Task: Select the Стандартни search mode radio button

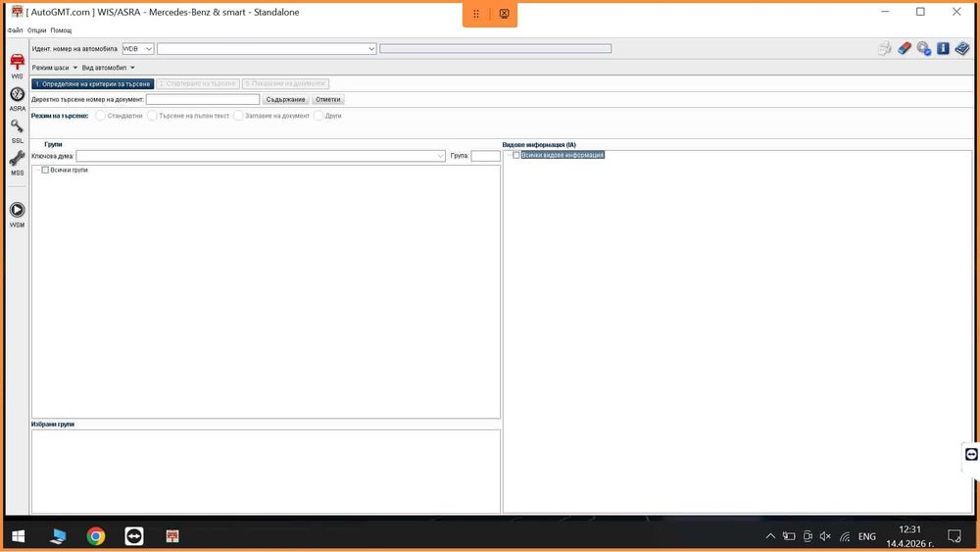Action: click(x=100, y=116)
